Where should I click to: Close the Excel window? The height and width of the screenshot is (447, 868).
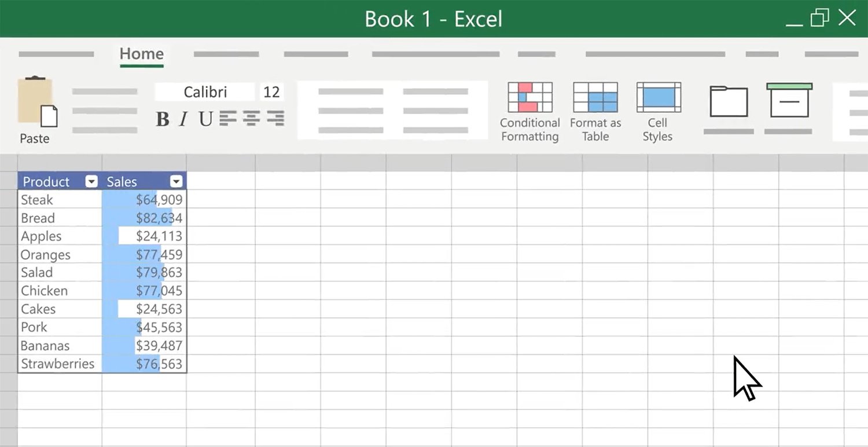tap(847, 18)
